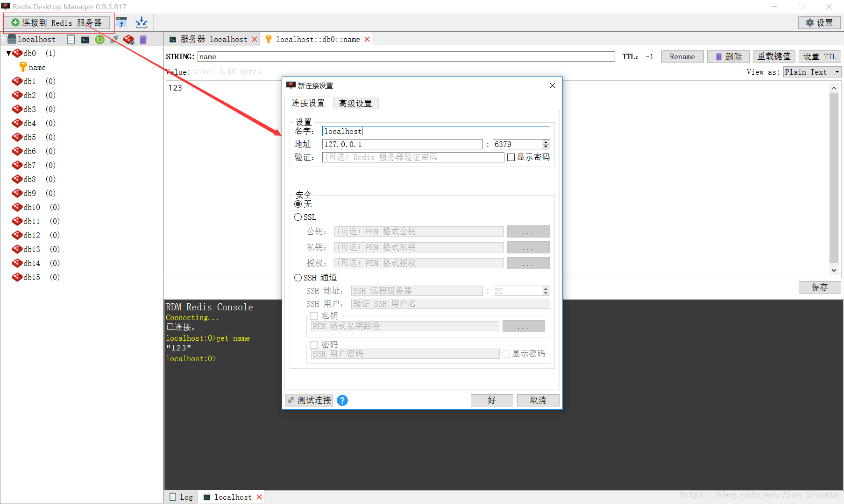Enable the 显示密码 checkbox next to 验证
This screenshot has height=504, width=844.
click(x=511, y=157)
